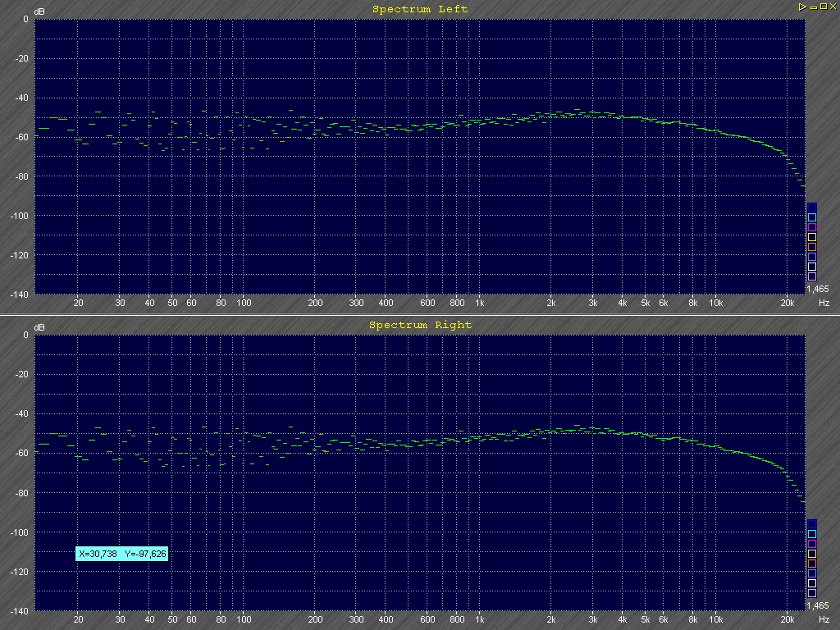Toggle dark blue top box in Spectrum Left
Screen dimensions: 840x630
812,208
